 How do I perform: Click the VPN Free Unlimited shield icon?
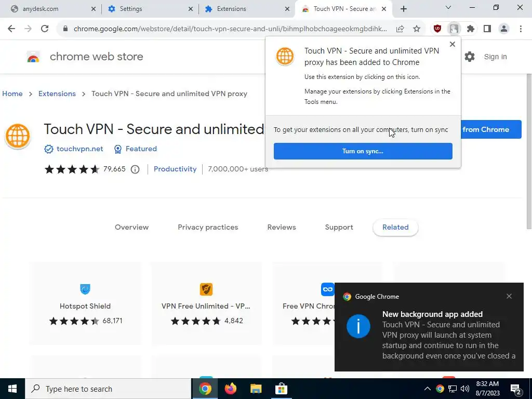click(x=206, y=289)
